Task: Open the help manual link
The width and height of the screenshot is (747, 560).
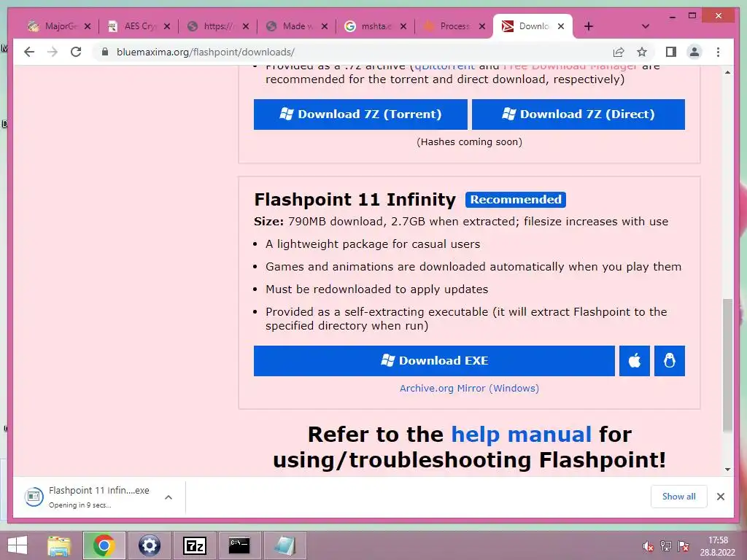Action: click(521, 435)
